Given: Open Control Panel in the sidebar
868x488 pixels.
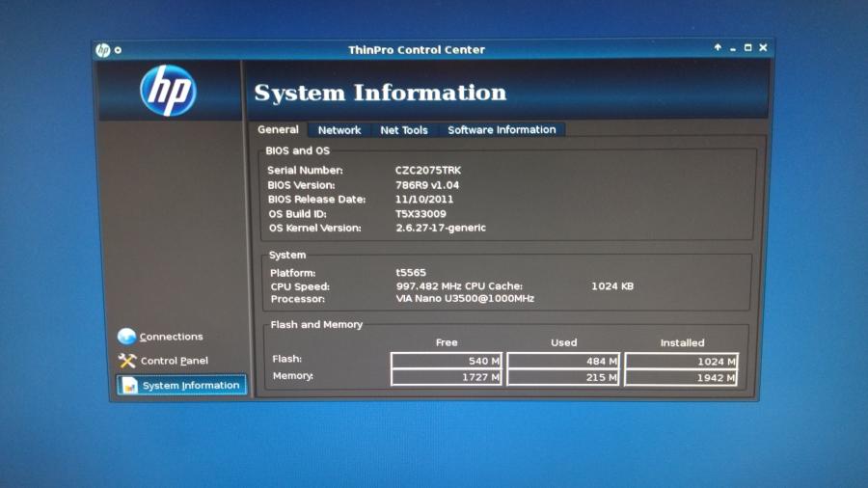Looking at the screenshot, I should tap(175, 361).
